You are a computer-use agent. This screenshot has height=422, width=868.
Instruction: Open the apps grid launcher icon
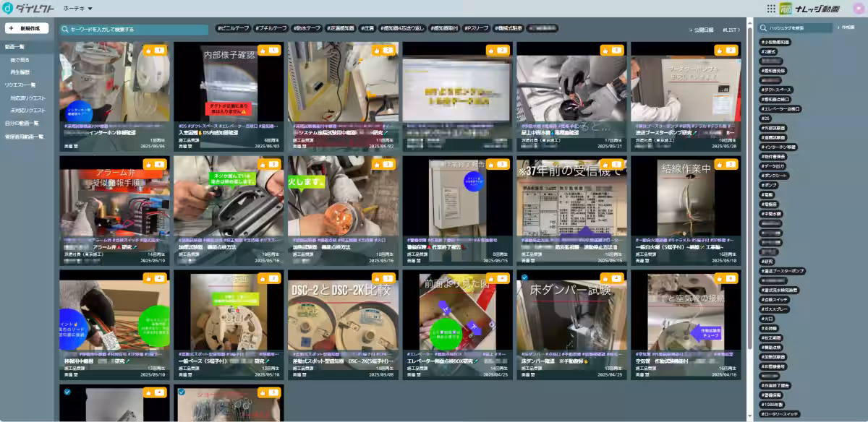click(771, 8)
